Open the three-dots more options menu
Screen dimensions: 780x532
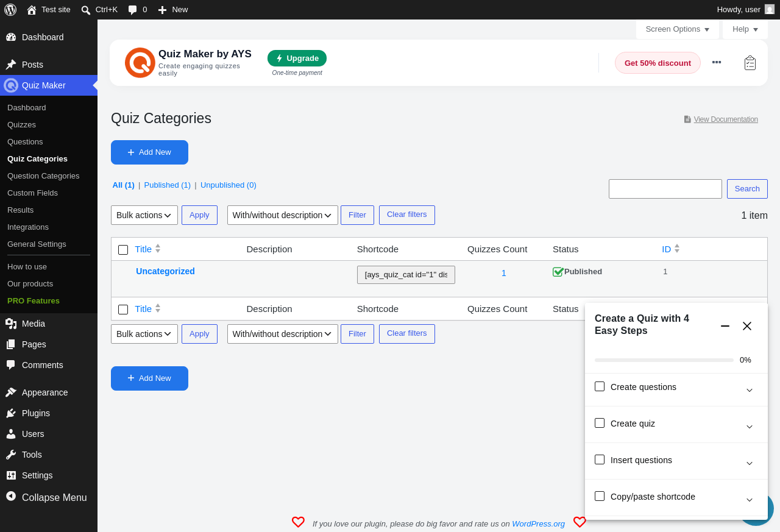pyautogui.click(x=717, y=62)
